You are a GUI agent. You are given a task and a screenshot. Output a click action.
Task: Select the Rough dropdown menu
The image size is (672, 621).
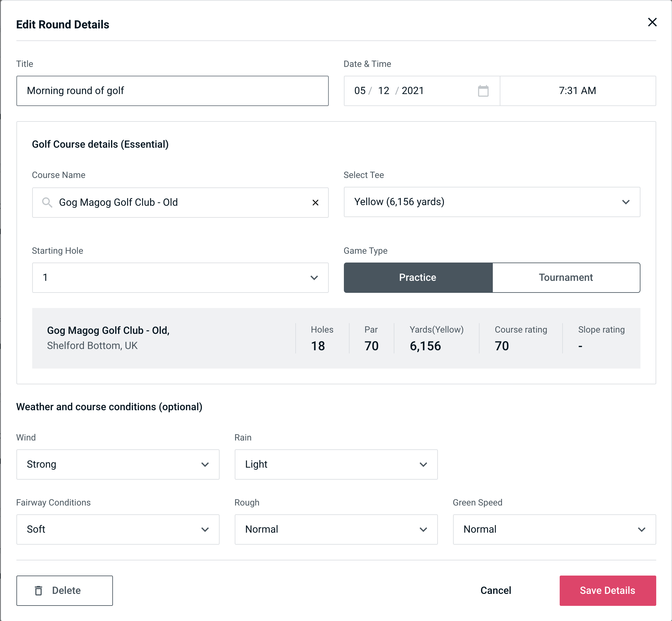pyautogui.click(x=336, y=529)
